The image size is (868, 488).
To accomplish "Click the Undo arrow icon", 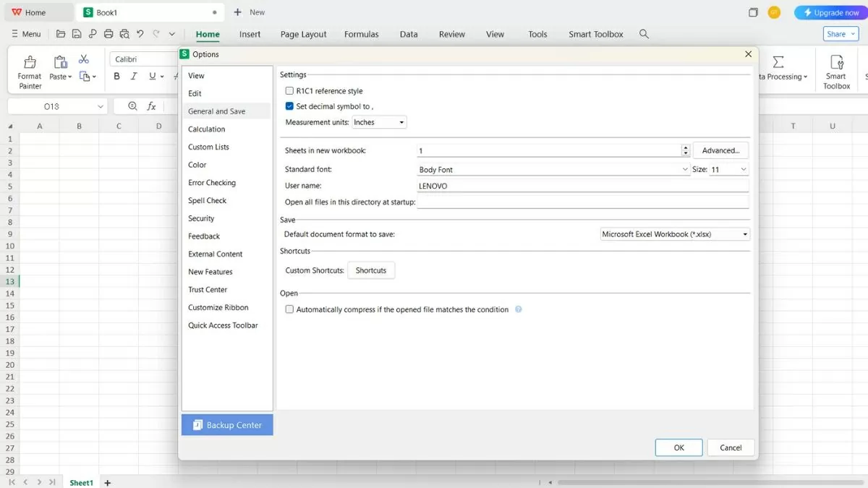I will click(x=140, y=34).
